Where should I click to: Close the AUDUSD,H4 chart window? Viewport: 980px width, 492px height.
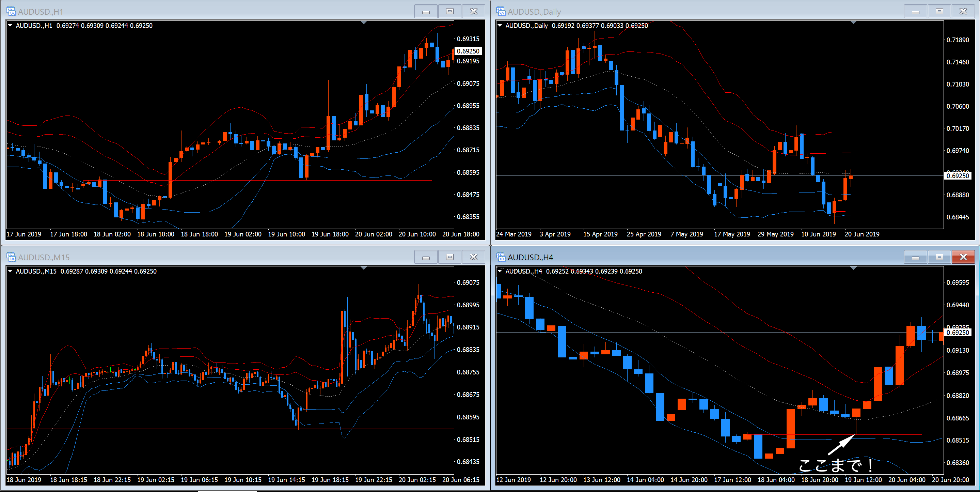click(x=963, y=257)
